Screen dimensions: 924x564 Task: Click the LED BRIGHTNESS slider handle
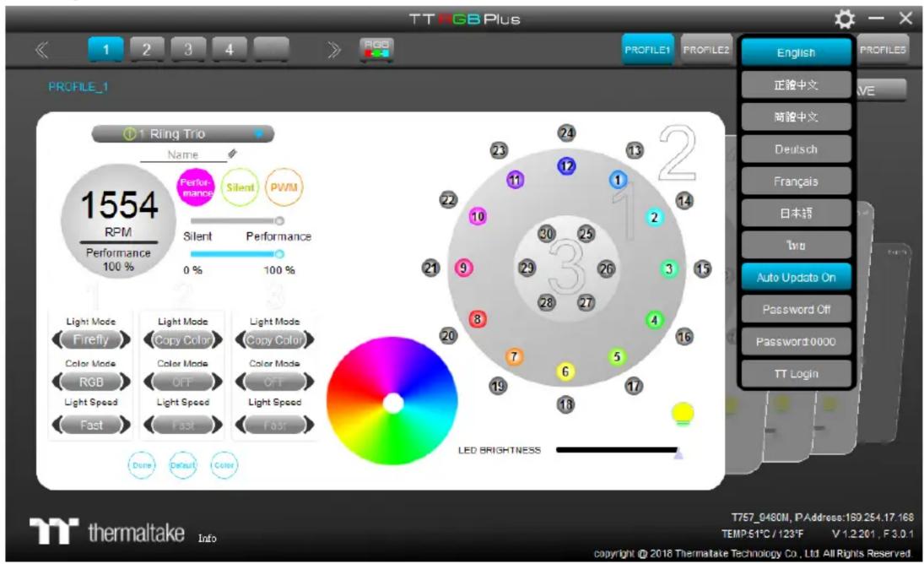[x=678, y=453]
